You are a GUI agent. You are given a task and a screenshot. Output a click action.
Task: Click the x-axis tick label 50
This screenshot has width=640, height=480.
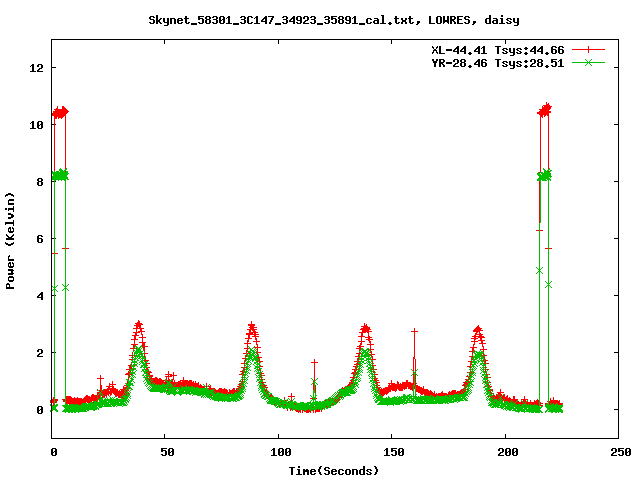tap(167, 452)
